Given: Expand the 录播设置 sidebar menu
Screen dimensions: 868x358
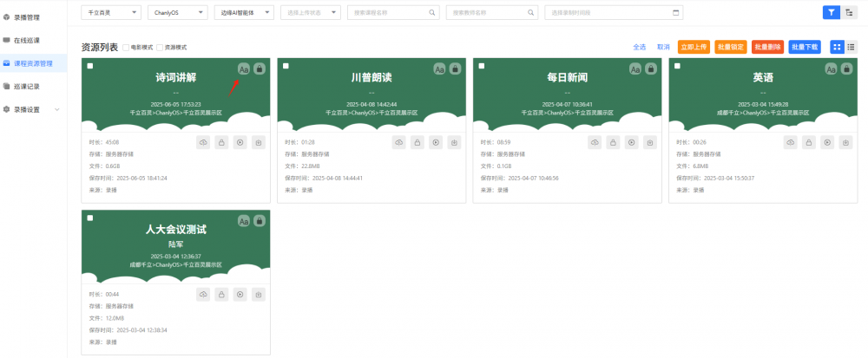Looking at the screenshot, I should tap(31, 109).
